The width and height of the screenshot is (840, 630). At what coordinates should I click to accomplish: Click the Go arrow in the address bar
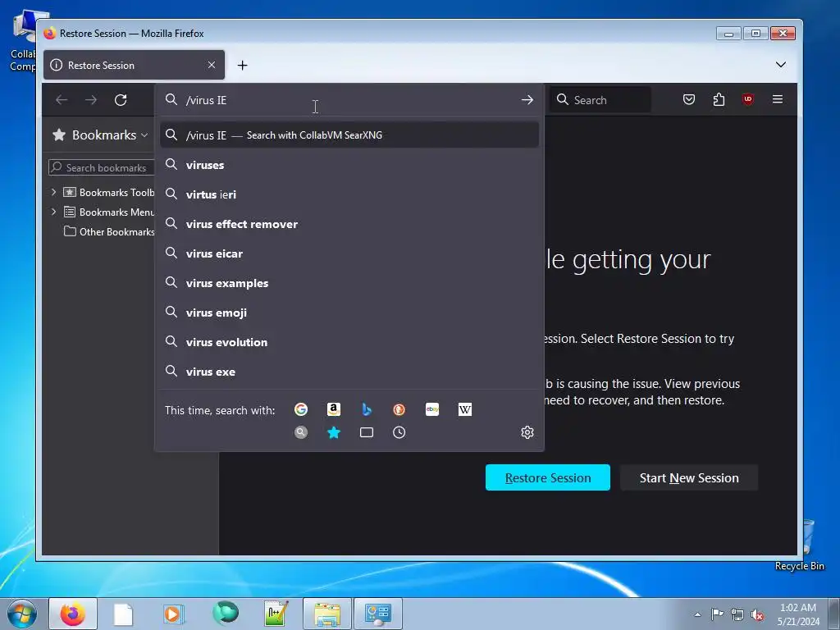(x=527, y=99)
